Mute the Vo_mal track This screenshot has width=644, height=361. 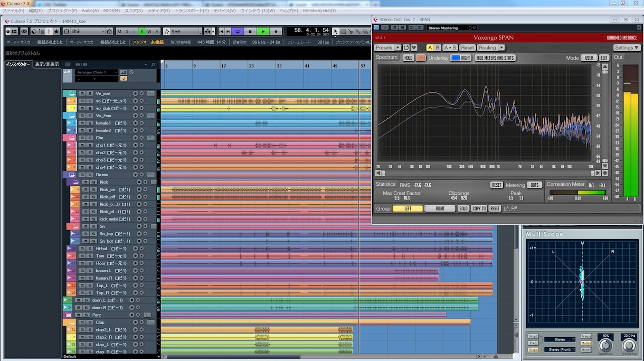(x=82, y=93)
